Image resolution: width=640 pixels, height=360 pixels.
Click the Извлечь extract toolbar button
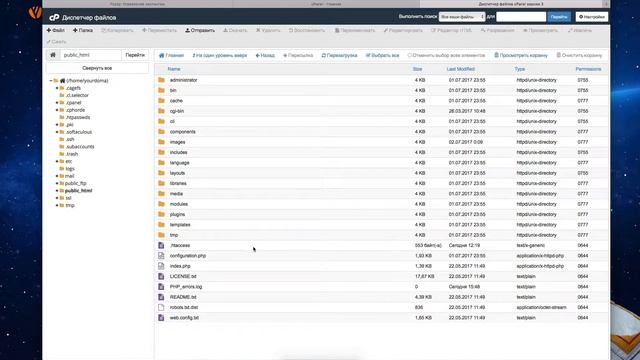coord(580,30)
